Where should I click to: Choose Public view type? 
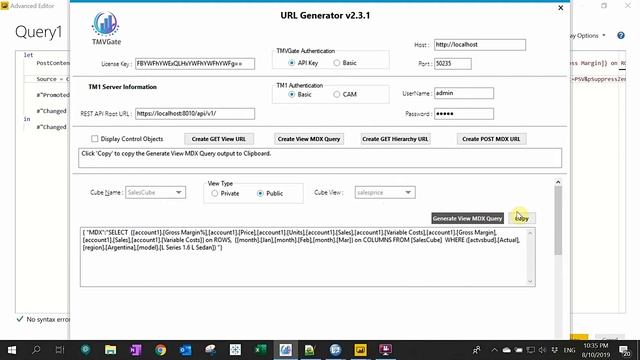coord(260,193)
